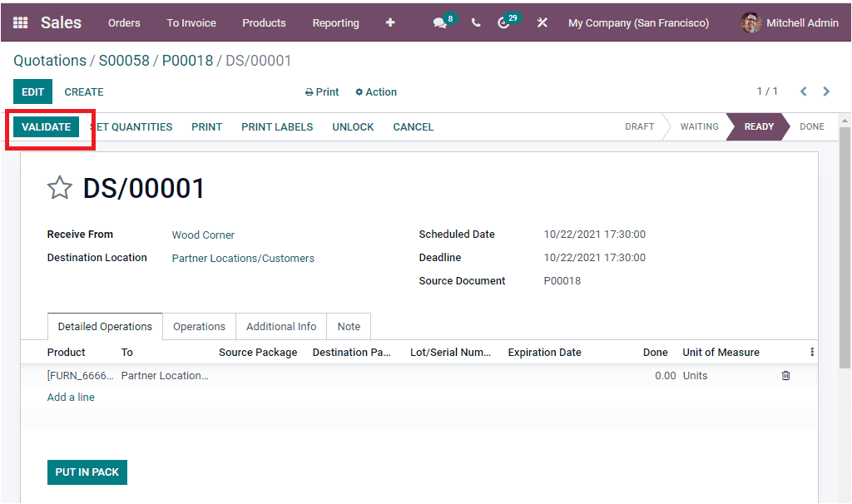The image size is (852, 504).
Task: Switch to the Operations tab
Action: tap(199, 326)
